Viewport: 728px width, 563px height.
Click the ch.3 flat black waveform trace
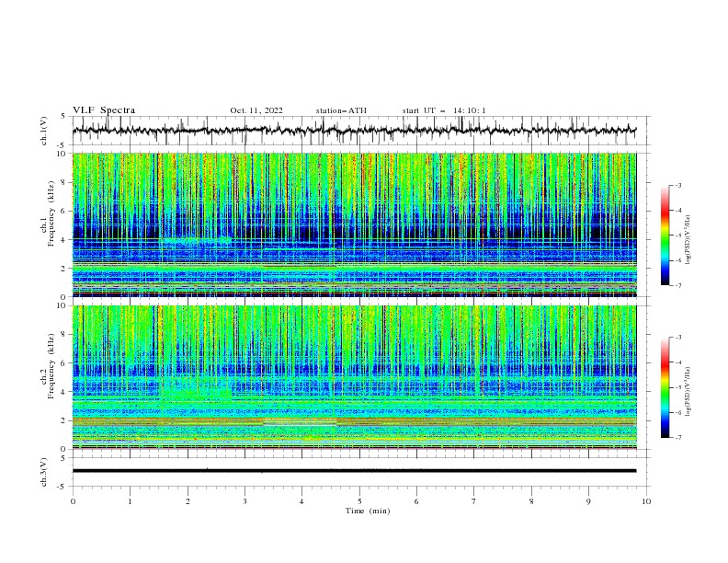tap(354, 471)
